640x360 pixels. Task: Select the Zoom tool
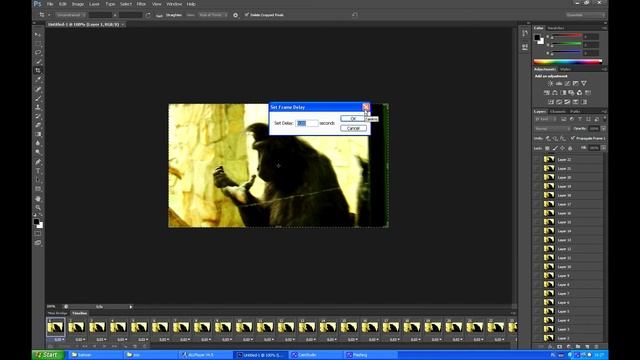click(38, 208)
